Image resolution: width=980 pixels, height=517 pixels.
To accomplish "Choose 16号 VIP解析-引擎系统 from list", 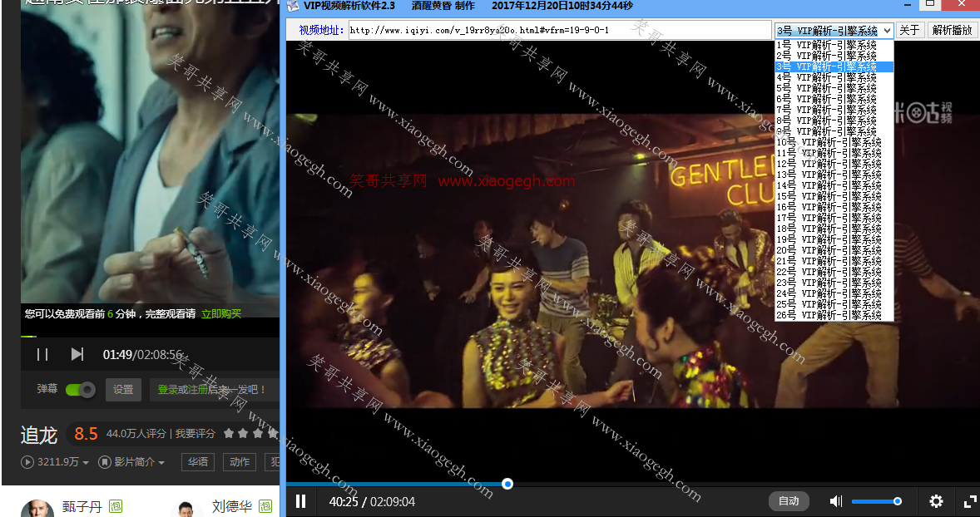I will pos(834,207).
